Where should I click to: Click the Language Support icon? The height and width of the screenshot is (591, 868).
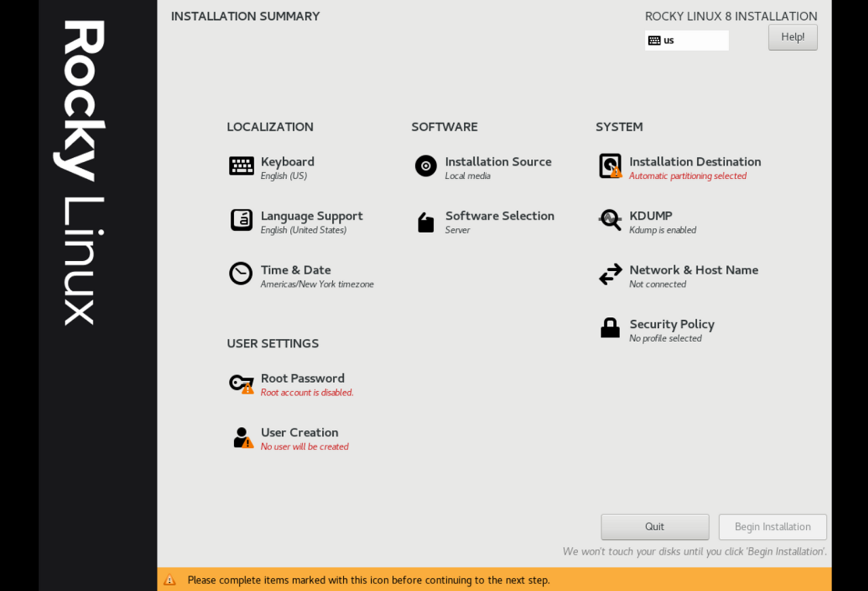point(241,220)
